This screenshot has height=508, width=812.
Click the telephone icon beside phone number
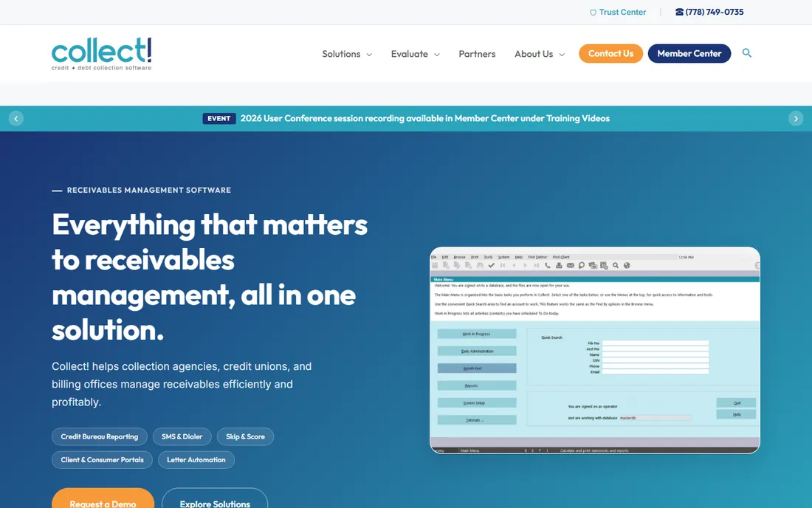679,12
